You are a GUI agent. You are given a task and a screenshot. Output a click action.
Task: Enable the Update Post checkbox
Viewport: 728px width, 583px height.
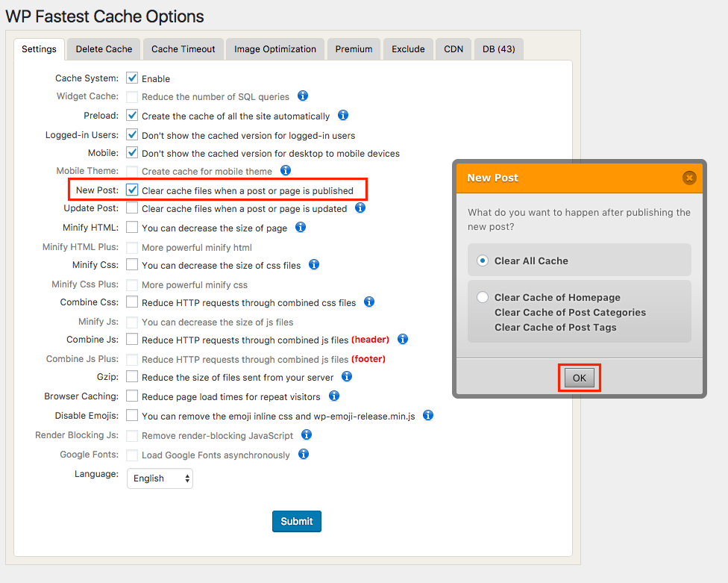tap(132, 208)
